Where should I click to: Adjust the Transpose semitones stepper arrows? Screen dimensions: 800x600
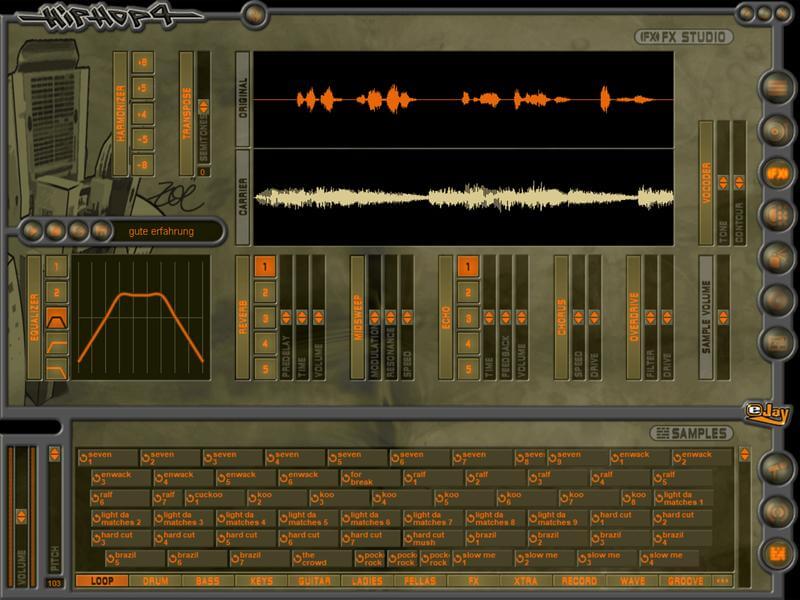coord(203,105)
